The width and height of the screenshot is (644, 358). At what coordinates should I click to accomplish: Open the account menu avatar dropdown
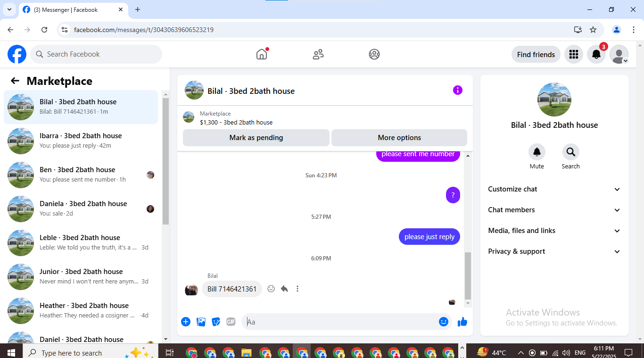pyautogui.click(x=619, y=54)
